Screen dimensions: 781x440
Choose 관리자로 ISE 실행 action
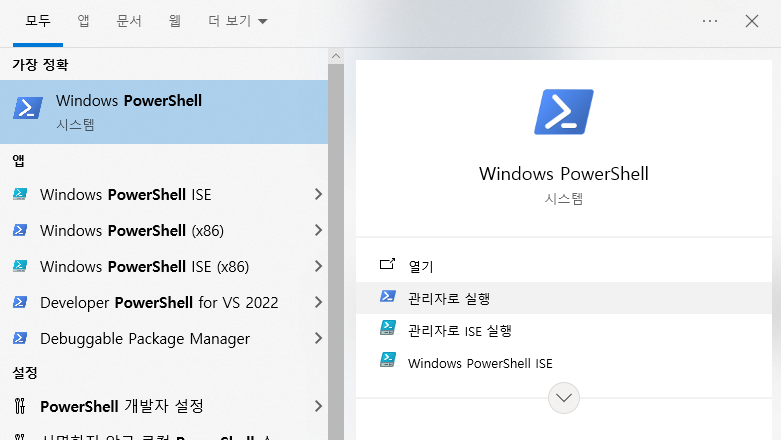tap(564, 330)
